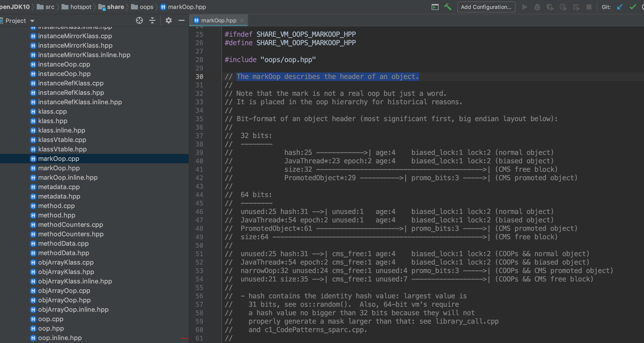Image resolution: width=644 pixels, height=343 pixels.
Task: Hide the Project tool window
Action: coord(182,21)
